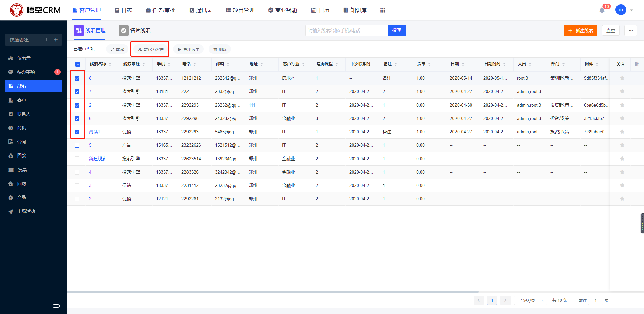This screenshot has width=644, height=314.
Task: Open 发票 in the sidebar
Action: click(x=34, y=170)
